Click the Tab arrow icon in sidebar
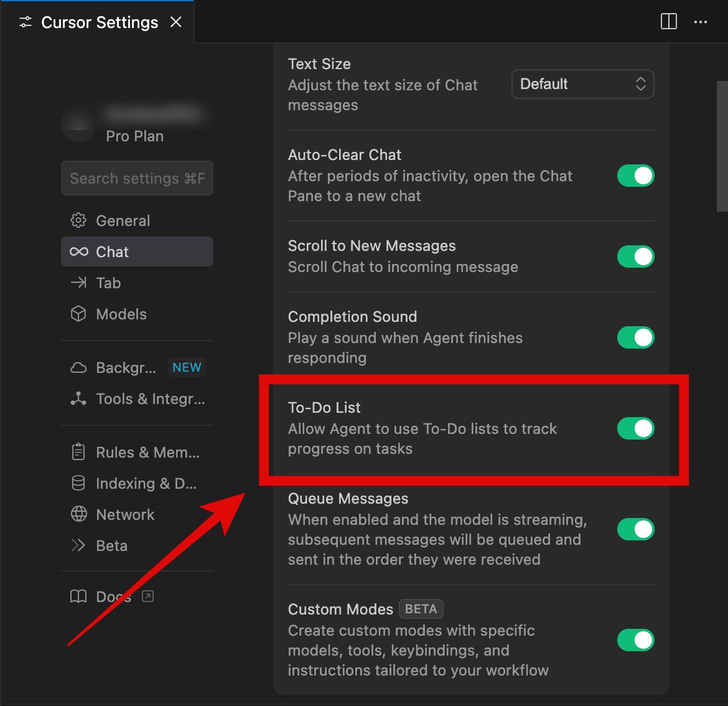This screenshot has height=706, width=728. coord(78,283)
